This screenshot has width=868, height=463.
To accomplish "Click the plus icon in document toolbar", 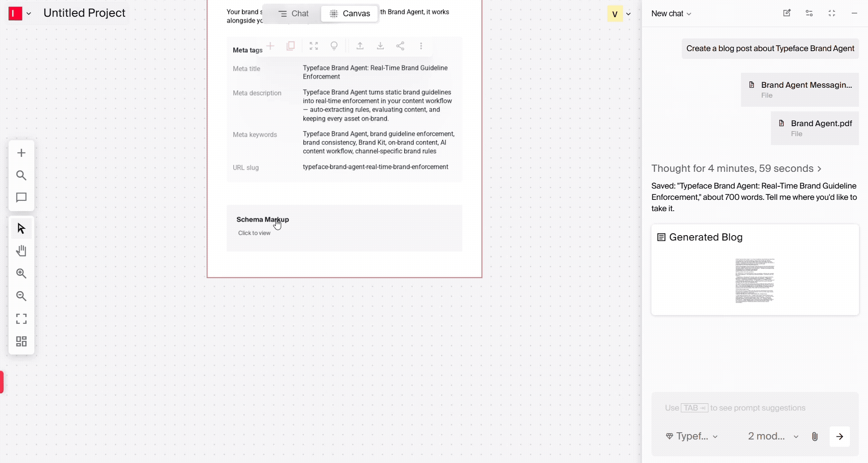I will (270, 46).
